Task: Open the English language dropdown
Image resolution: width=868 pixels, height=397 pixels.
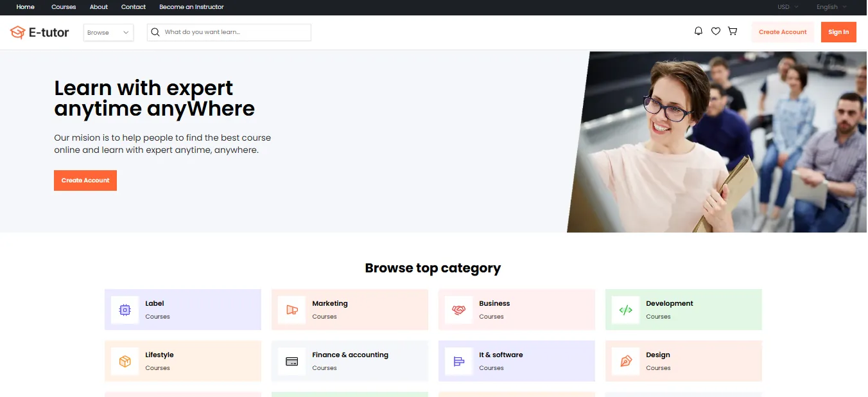Action: tap(831, 7)
